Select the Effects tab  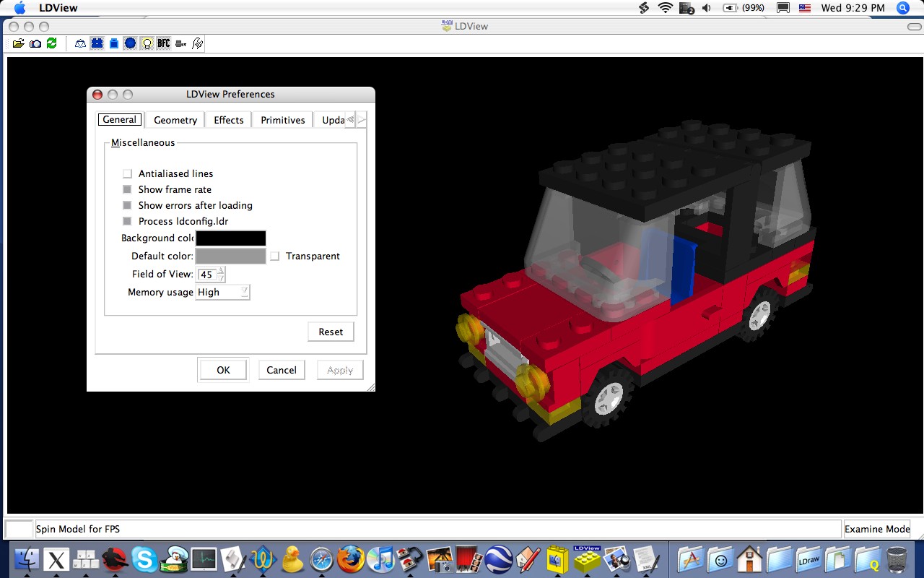coord(227,119)
